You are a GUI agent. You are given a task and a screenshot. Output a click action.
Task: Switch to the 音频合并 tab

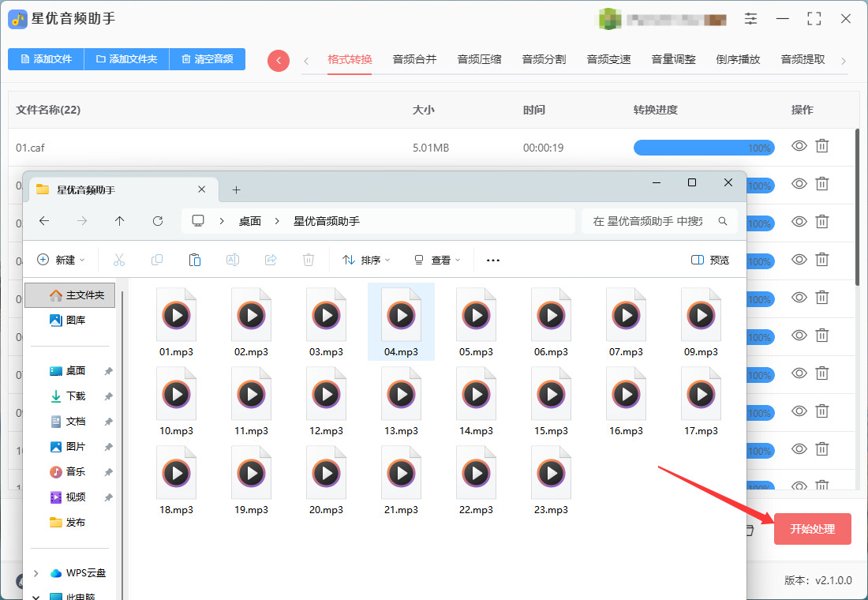[414, 59]
